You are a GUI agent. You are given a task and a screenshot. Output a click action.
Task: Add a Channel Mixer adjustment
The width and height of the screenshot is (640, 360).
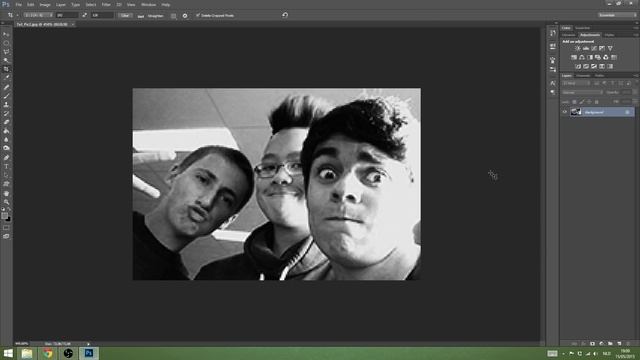(606, 57)
